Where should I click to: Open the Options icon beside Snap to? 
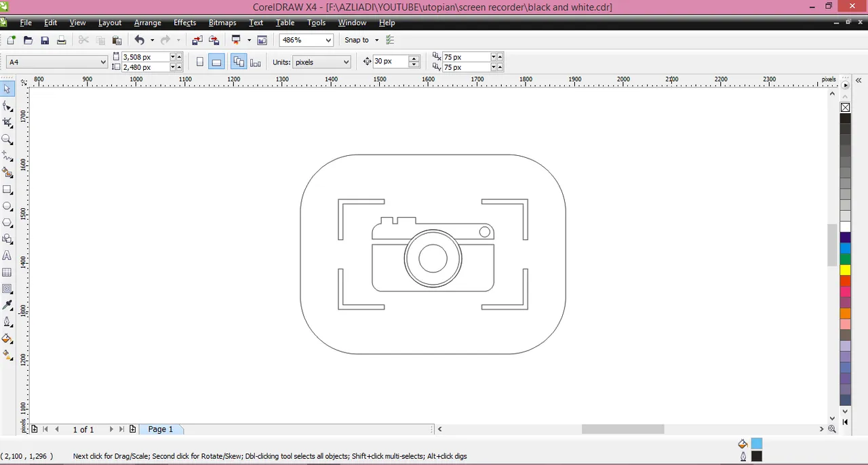[x=390, y=40]
